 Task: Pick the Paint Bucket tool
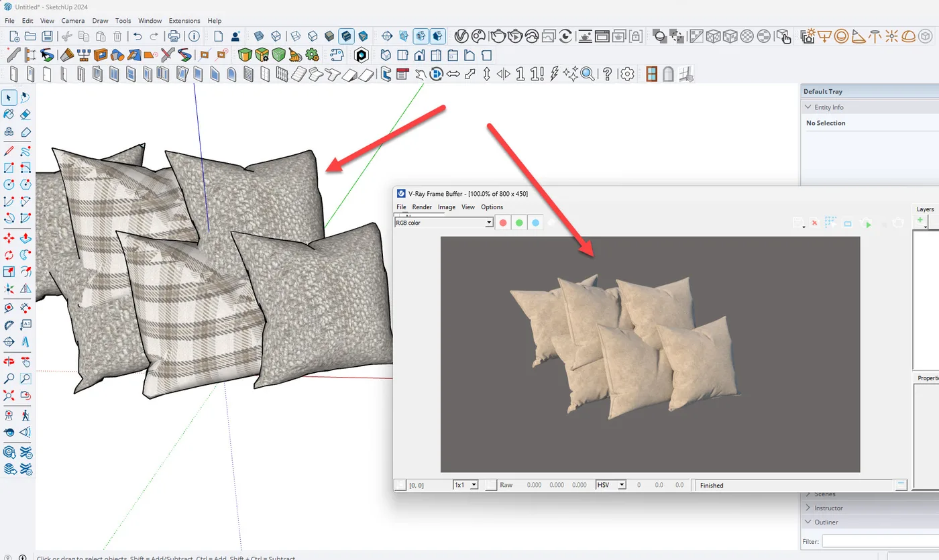pos(8,114)
